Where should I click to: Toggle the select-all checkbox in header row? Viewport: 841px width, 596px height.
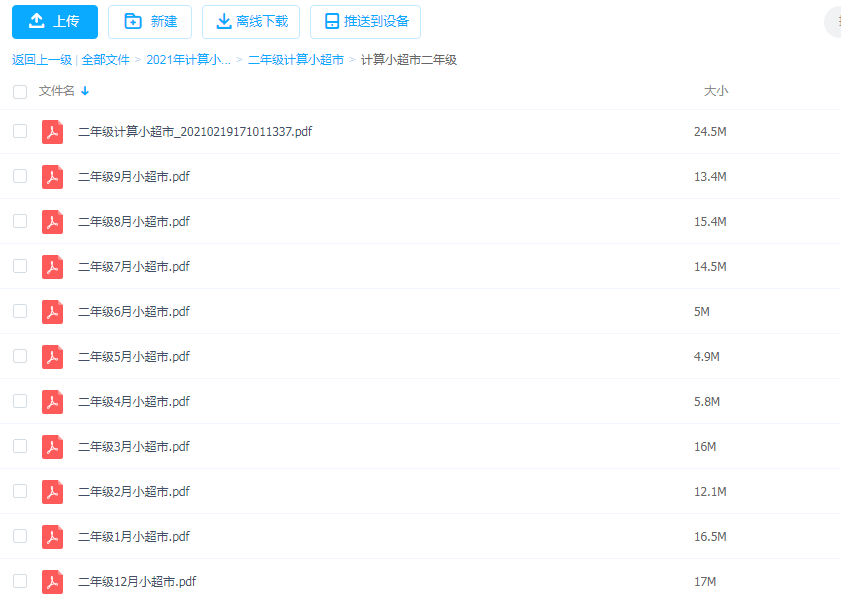20,90
